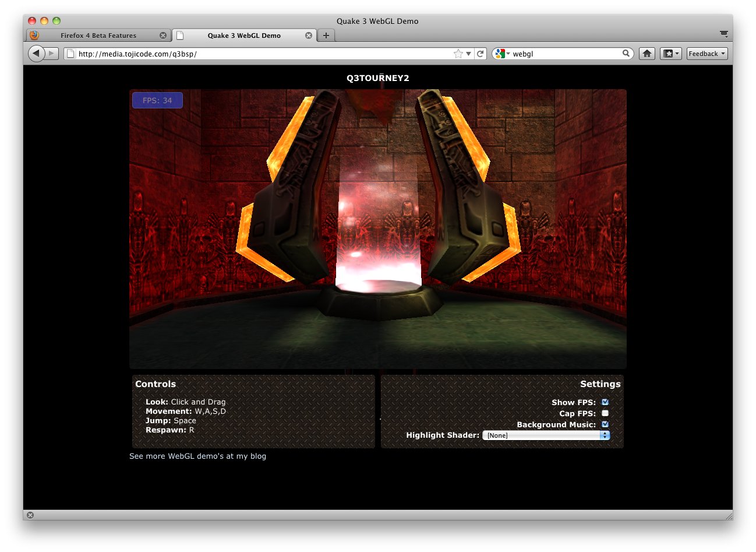Expand the Feedback dropdown menu

click(x=706, y=53)
